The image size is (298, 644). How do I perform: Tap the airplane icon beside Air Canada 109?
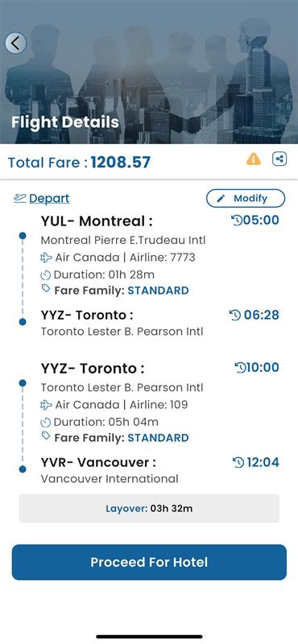coord(47,405)
